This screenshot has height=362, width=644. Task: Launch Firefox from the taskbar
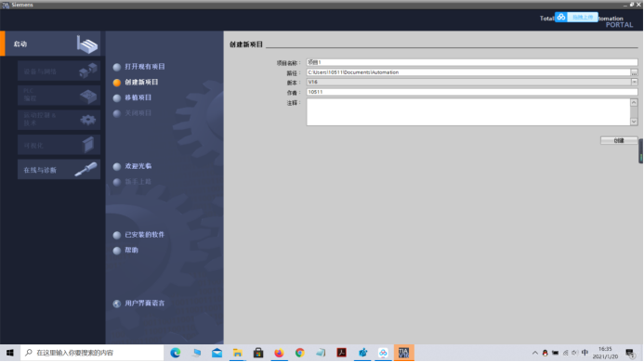[x=279, y=353]
